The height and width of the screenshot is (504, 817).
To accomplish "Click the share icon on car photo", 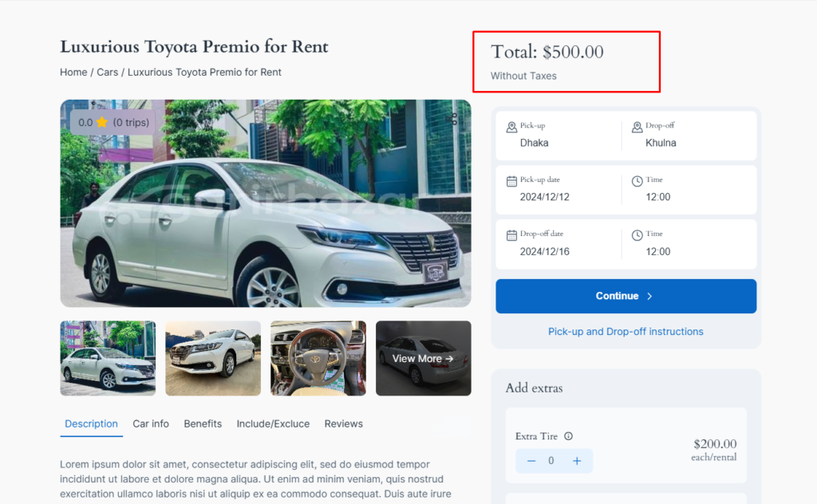I will (x=452, y=119).
